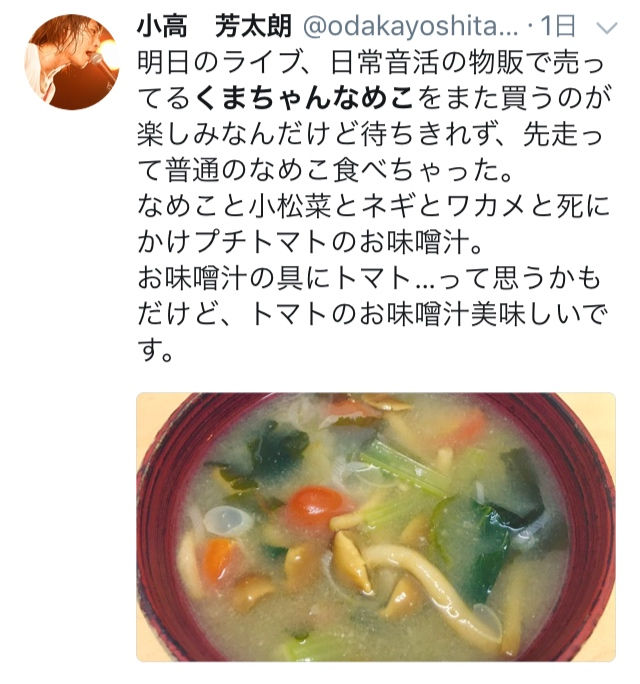640x684 pixels.
Task: Tap the line お味噌汁の具にトマト
Action: pyautogui.click(x=369, y=278)
